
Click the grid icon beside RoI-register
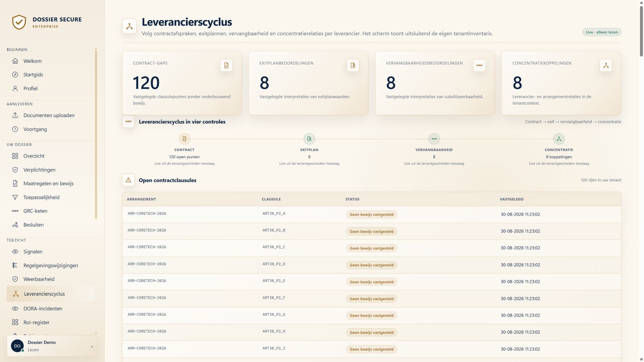[15, 322]
